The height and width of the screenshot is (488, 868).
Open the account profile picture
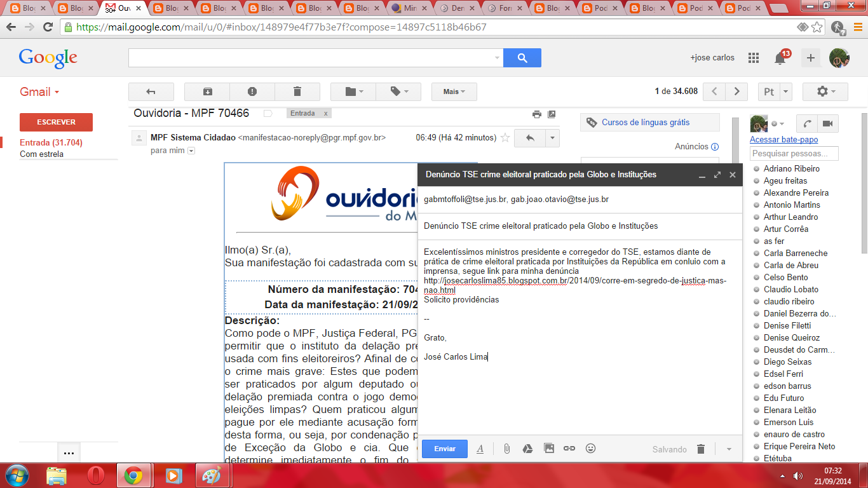839,58
